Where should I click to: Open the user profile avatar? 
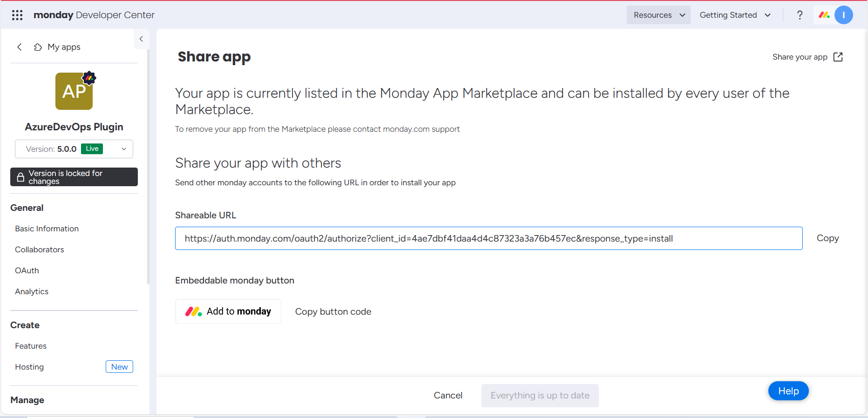843,15
